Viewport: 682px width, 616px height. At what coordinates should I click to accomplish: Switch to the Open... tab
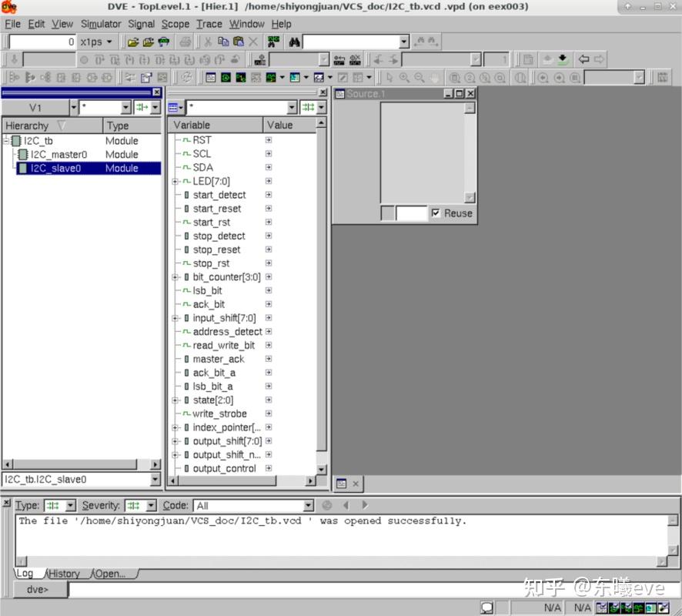point(110,574)
